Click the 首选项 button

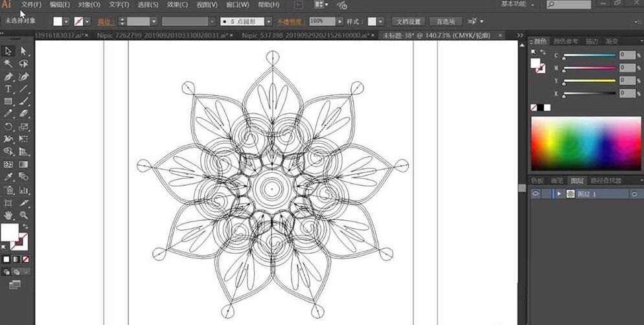pyautogui.click(x=445, y=21)
